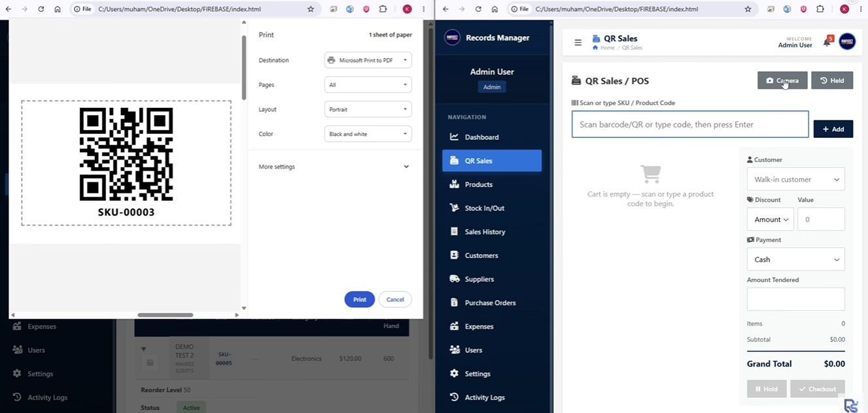The width and height of the screenshot is (868, 413).
Task: Click the discount Value field
Action: pyautogui.click(x=821, y=220)
